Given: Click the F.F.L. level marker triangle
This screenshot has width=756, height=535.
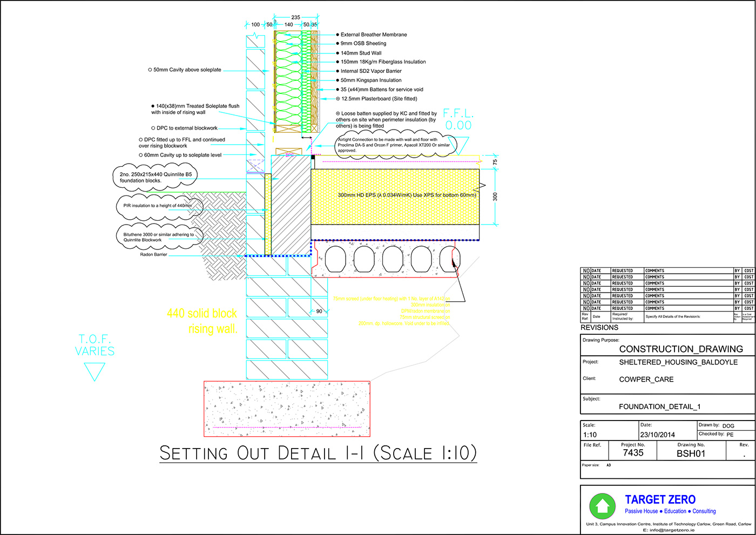Looking at the screenshot, I should click(x=458, y=146).
